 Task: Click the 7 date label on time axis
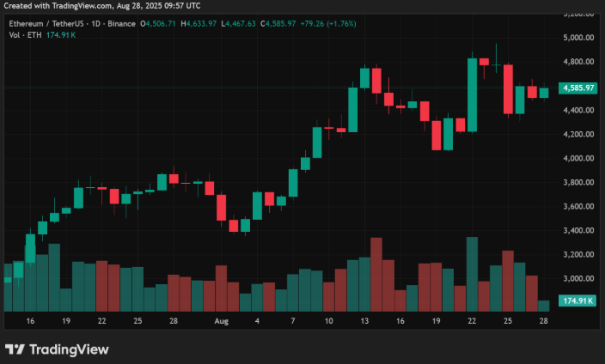293,321
